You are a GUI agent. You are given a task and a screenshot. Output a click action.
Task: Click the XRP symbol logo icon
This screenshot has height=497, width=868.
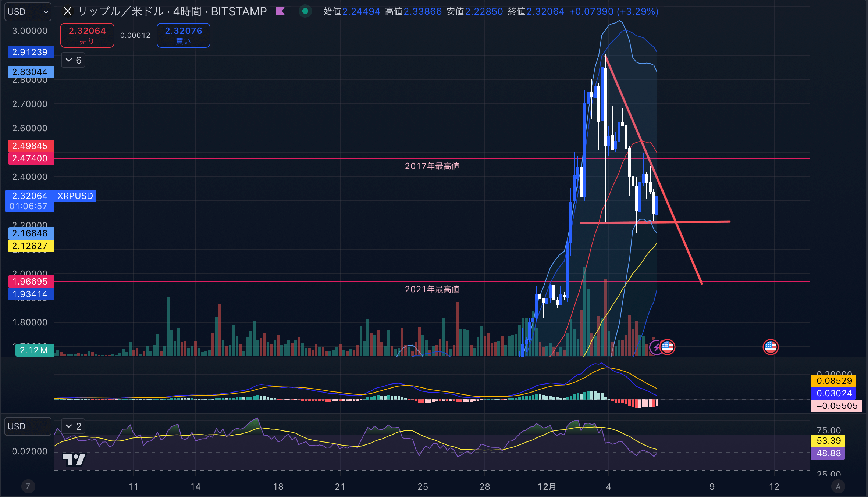coord(68,11)
